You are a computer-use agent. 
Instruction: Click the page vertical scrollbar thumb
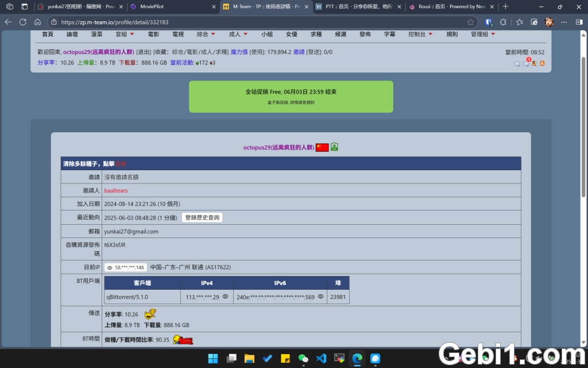(x=583, y=127)
